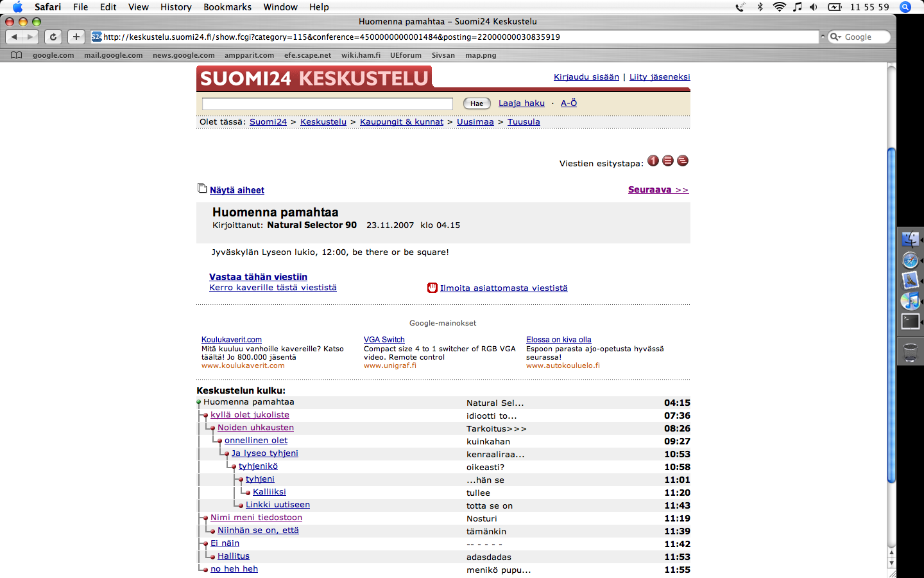Open iTunes from the Dock
The height and width of the screenshot is (578, 924).
tap(910, 301)
